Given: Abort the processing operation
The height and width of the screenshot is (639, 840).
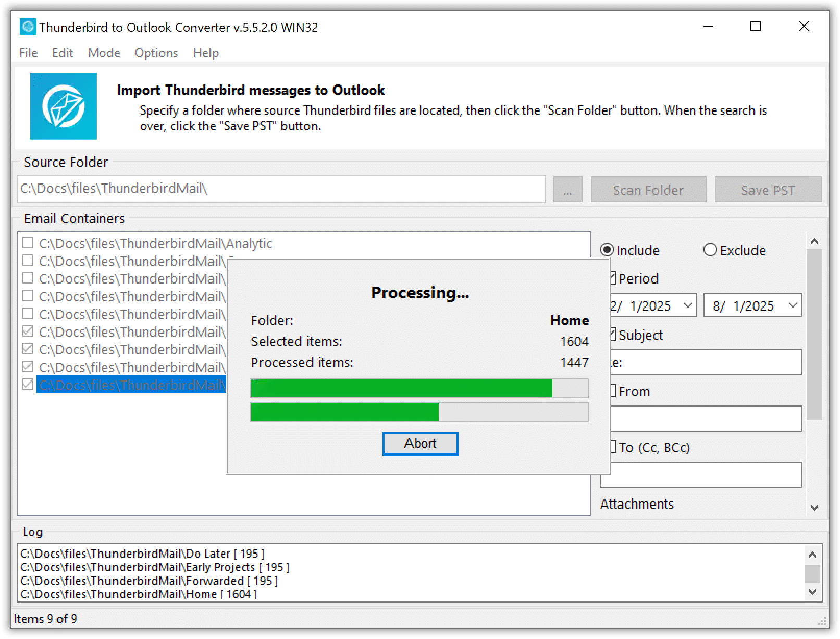Looking at the screenshot, I should point(420,444).
